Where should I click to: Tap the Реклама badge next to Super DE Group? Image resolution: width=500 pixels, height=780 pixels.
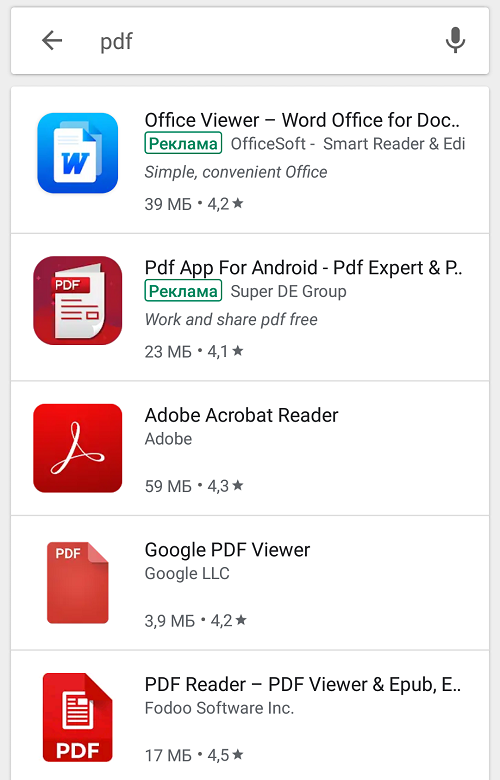point(183,292)
